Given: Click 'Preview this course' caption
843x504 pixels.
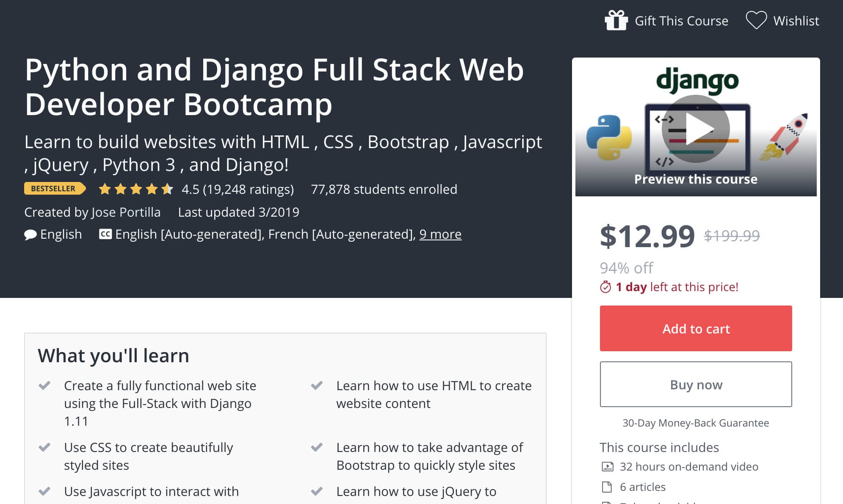Looking at the screenshot, I should coord(696,179).
